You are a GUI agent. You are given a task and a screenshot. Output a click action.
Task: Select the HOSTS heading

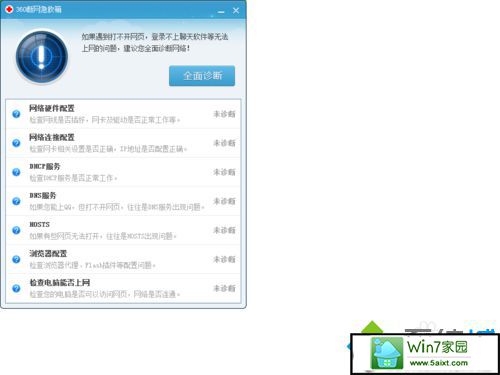39,224
